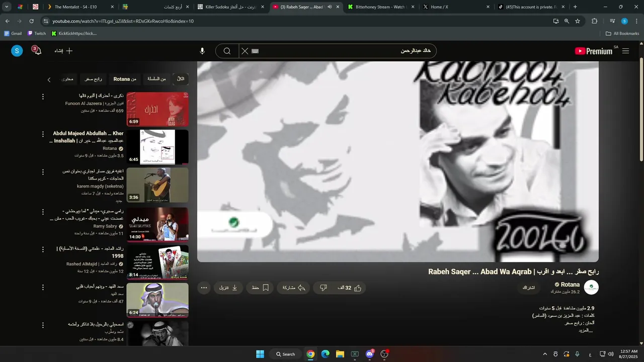The image size is (644, 362).
Task: Open the Ramy Sabry ميدلي video title
Action: point(87,215)
